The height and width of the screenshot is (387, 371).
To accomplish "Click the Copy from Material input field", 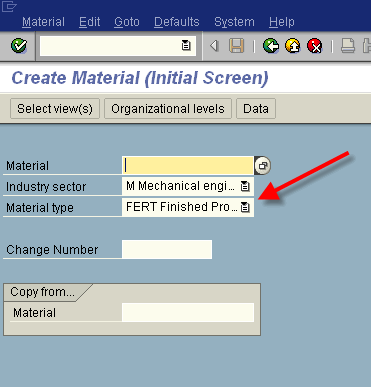I will coord(188,312).
